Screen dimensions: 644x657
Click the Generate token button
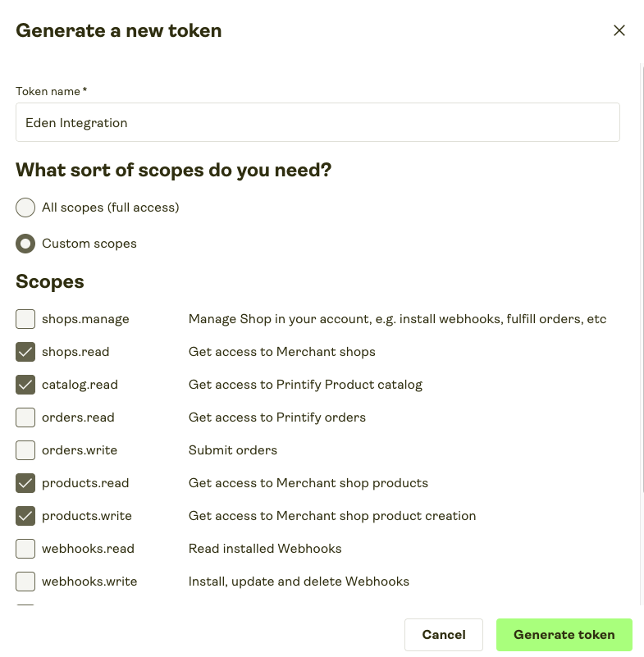tap(564, 635)
